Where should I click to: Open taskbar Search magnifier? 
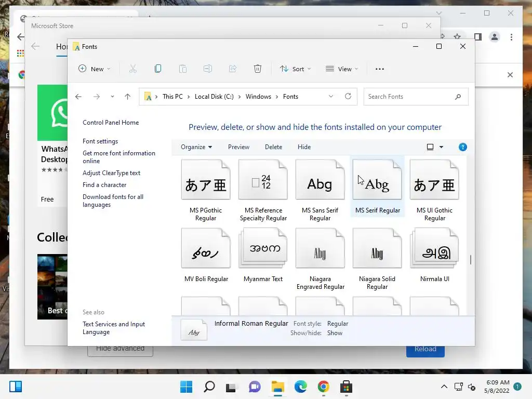click(209, 387)
